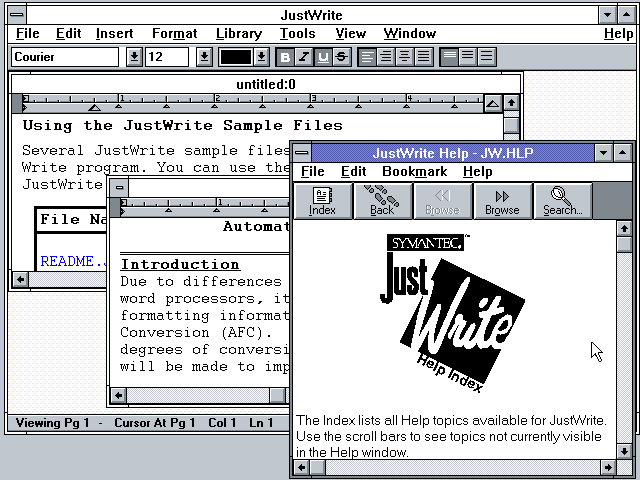The image size is (640, 480).
Task: Open the Window menu
Action: click(x=410, y=33)
